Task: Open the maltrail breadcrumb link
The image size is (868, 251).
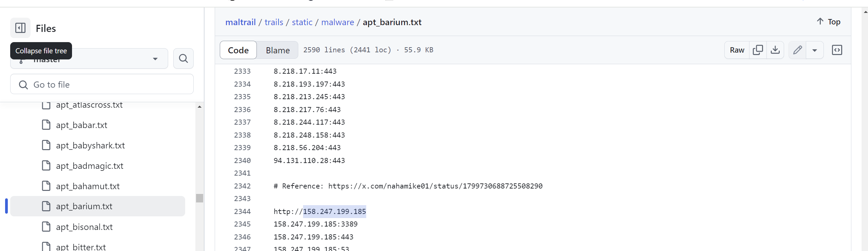Action: (241, 22)
